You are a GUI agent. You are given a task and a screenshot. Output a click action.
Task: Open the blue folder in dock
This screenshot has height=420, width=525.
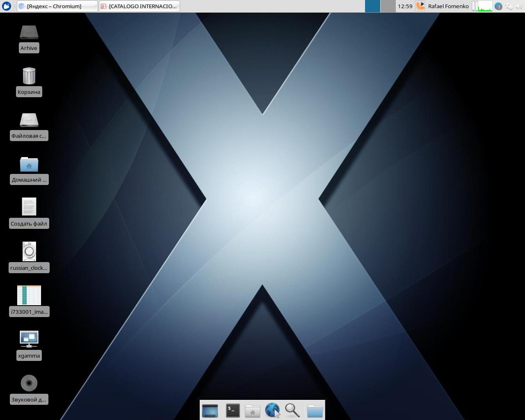tap(315, 411)
